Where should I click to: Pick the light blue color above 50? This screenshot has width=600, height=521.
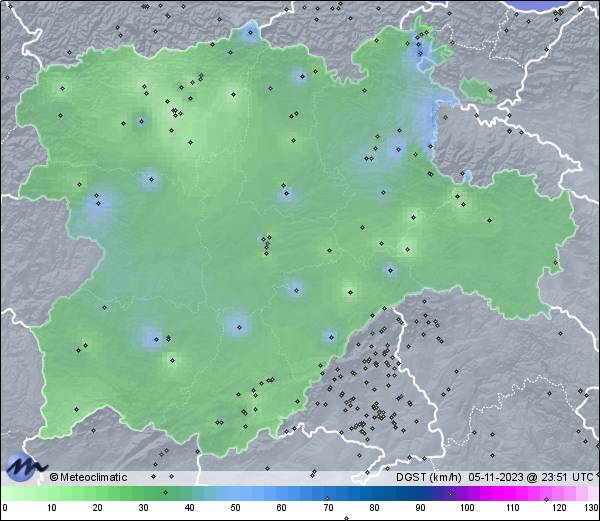click(x=235, y=493)
